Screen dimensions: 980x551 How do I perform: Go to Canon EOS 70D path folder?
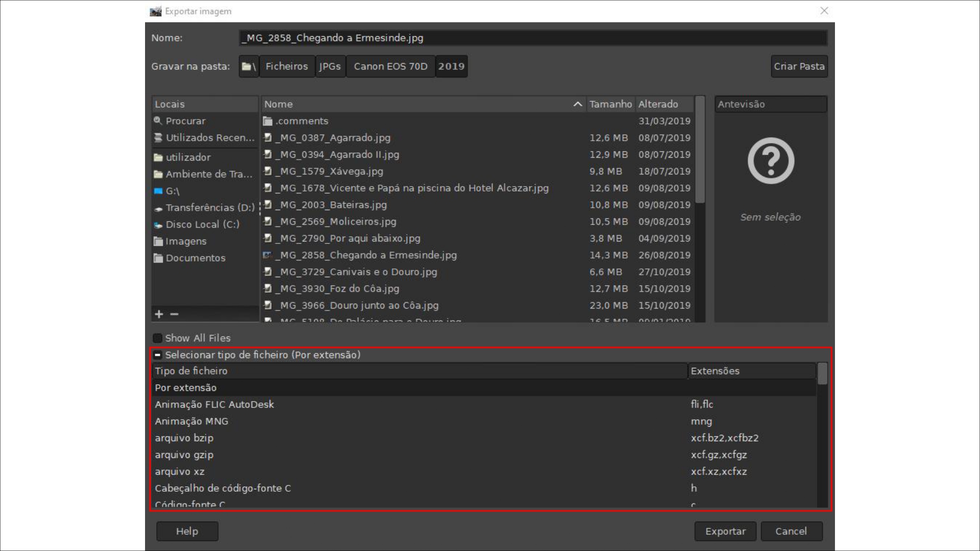(x=391, y=67)
